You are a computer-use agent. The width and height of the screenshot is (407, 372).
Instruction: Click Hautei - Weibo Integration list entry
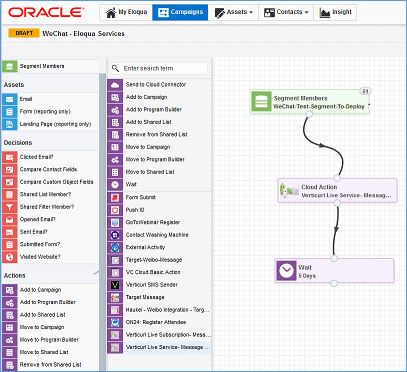pyautogui.click(x=159, y=310)
